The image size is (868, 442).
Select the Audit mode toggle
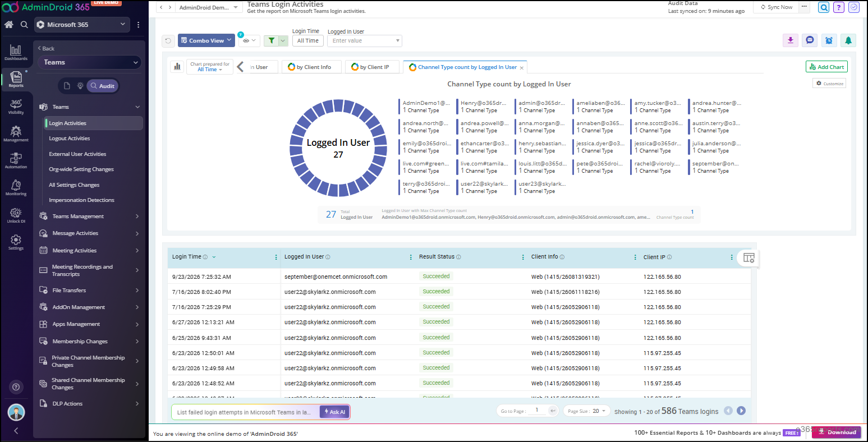pos(103,86)
